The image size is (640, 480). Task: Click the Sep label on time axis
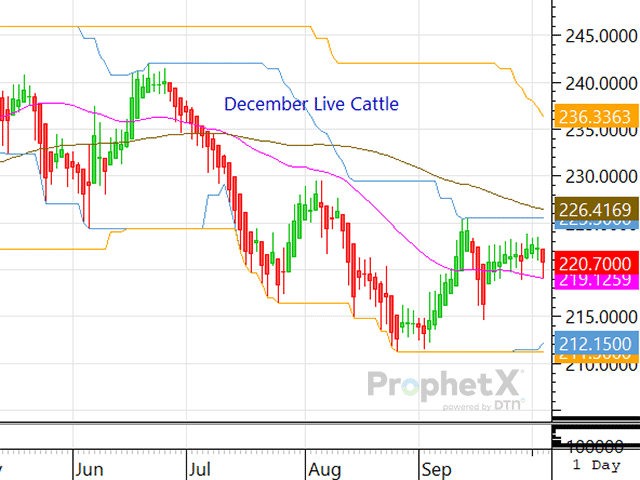click(x=437, y=469)
